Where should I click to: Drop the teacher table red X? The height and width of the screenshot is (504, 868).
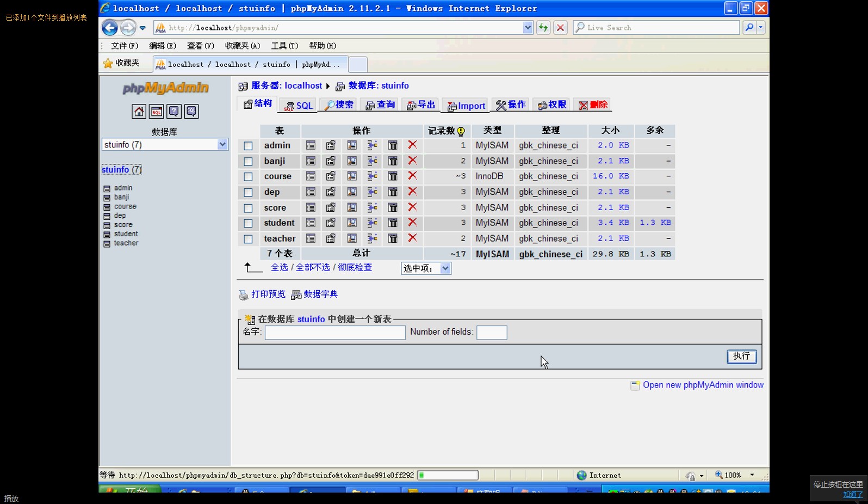click(x=413, y=238)
